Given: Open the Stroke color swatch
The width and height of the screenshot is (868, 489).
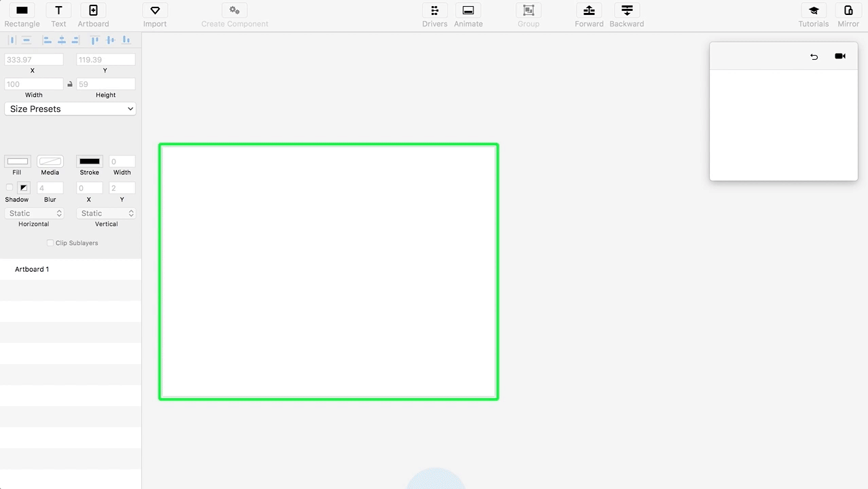Looking at the screenshot, I should tap(90, 162).
